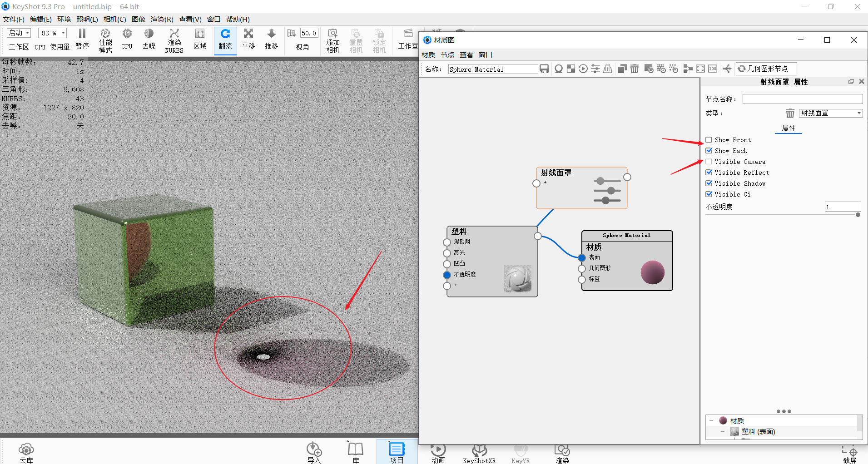Screen dimensions: 868x464
Task: Open the Import button
Action: (314, 453)
